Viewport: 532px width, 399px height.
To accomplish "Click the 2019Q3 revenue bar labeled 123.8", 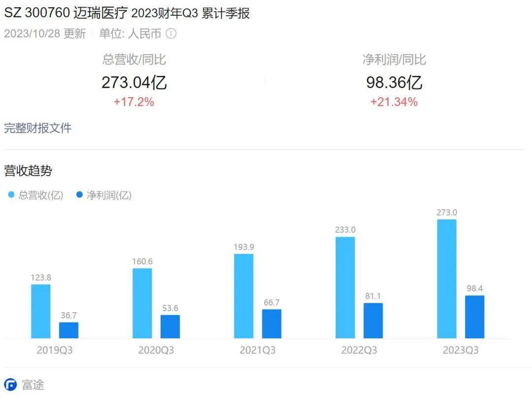I will 41,311.
